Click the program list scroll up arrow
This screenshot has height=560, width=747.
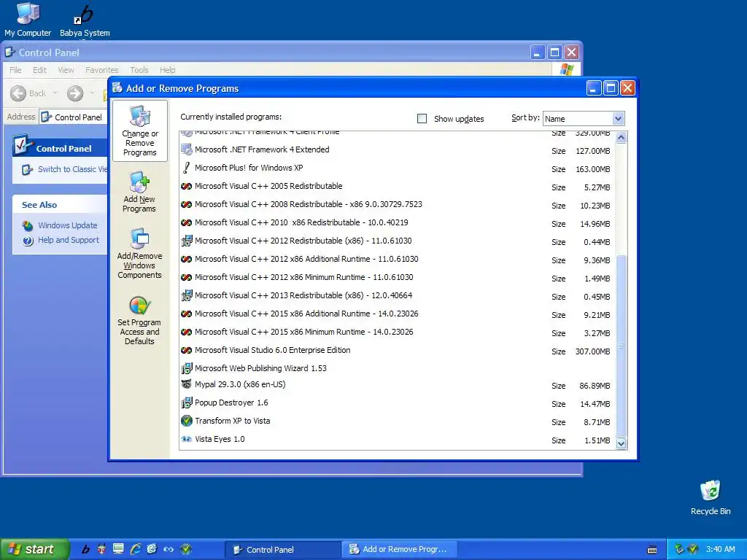(x=621, y=138)
